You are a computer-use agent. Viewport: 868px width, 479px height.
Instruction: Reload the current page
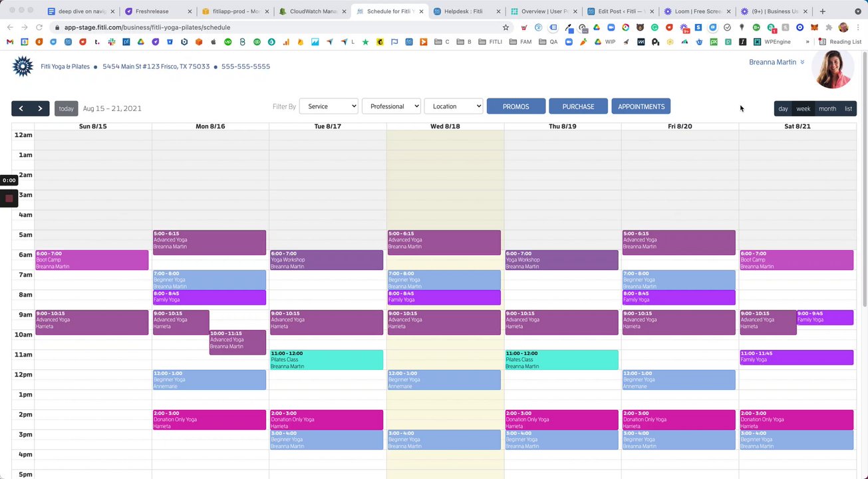click(39, 27)
